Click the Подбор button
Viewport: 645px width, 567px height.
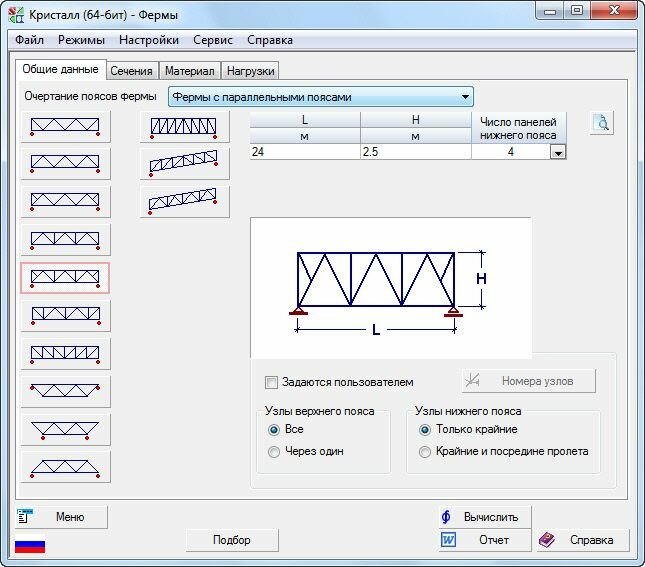232,540
